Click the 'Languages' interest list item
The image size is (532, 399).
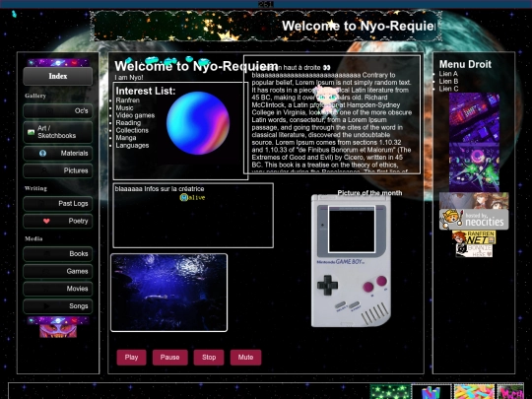132,145
